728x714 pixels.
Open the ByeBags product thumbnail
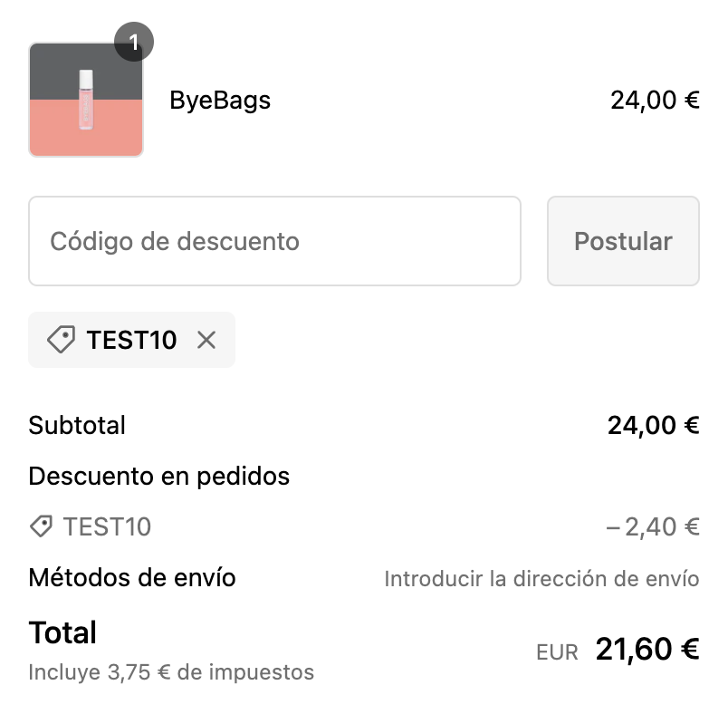coord(86,100)
